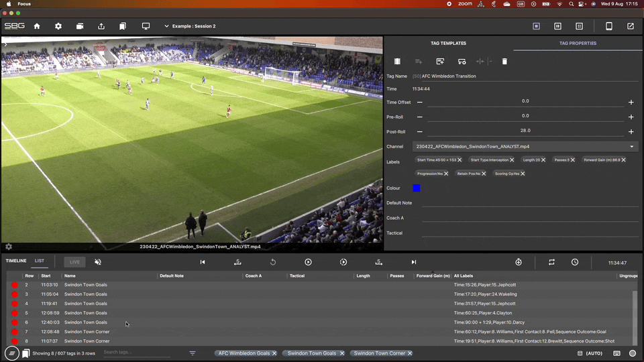Click the add-to-playlist icon with plus

click(419, 62)
